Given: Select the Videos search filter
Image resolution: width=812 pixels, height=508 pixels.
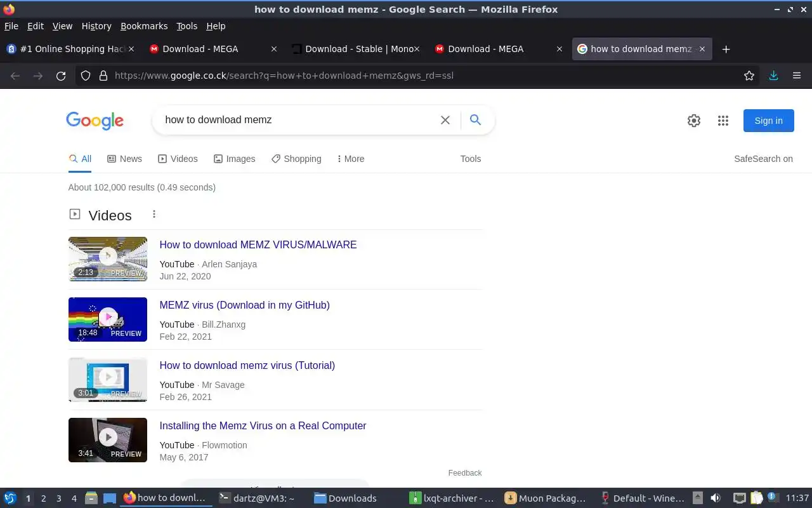Looking at the screenshot, I should [x=178, y=159].
